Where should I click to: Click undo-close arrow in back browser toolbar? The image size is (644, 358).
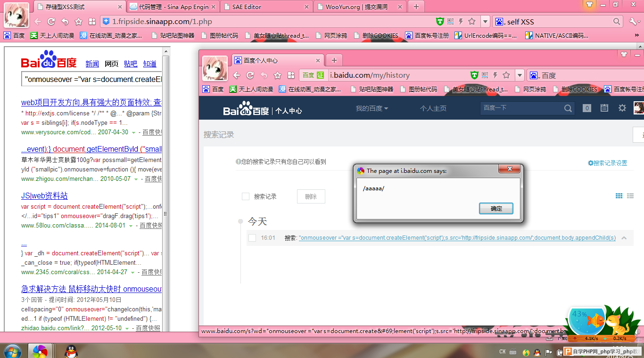tap(65, 22)
